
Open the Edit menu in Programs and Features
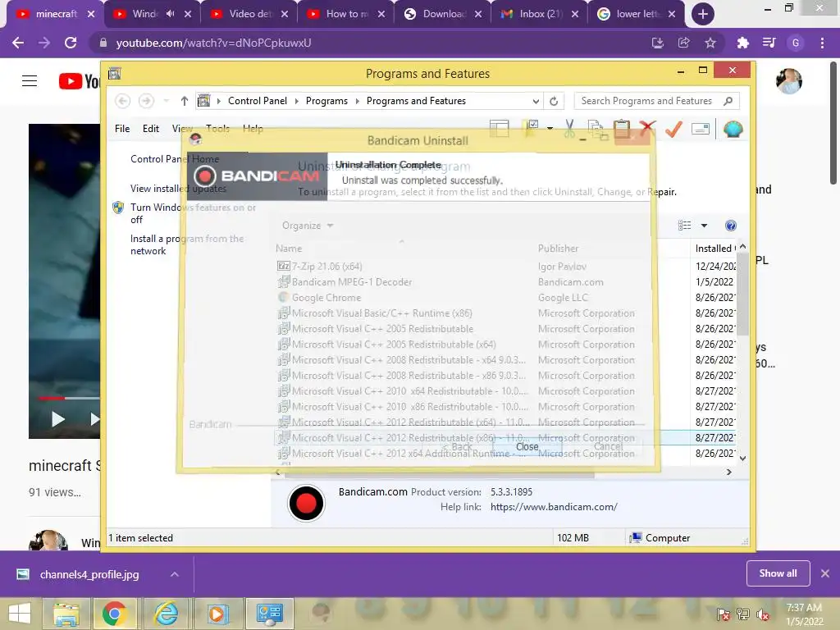(x=151, y=129)
